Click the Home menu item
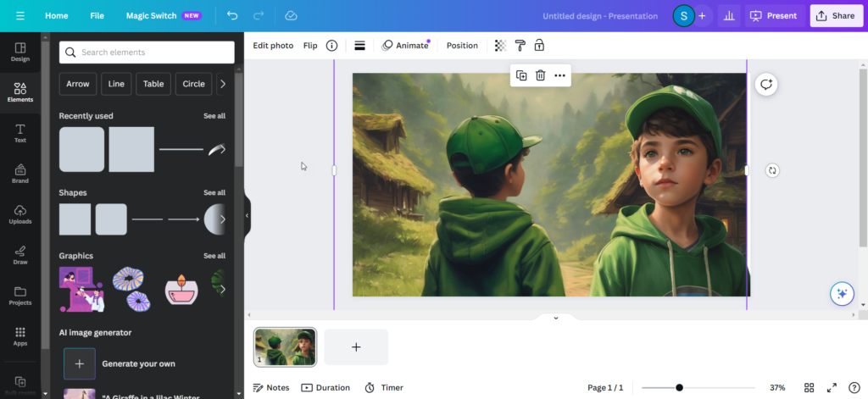The height and width of the screenshot is (399, 868). click(57, 15)
